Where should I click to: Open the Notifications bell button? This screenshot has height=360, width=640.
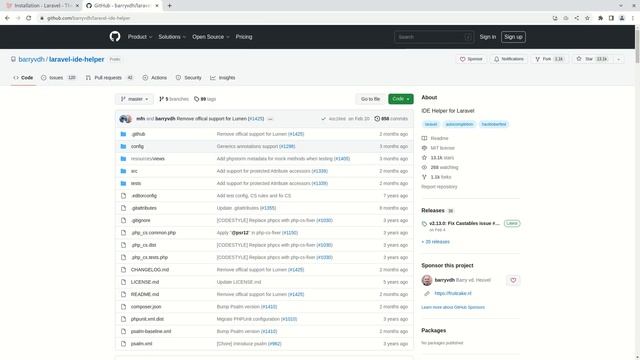coord(509,59)
